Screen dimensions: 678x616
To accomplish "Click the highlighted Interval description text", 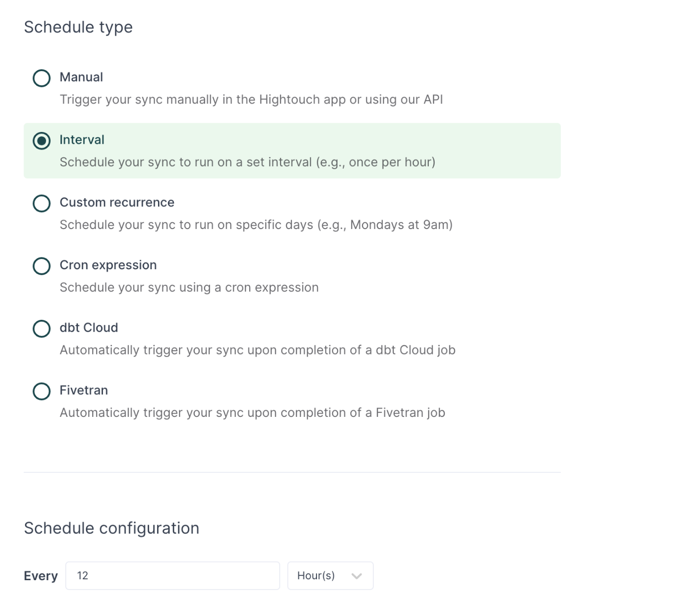I will tap(247, 162).
